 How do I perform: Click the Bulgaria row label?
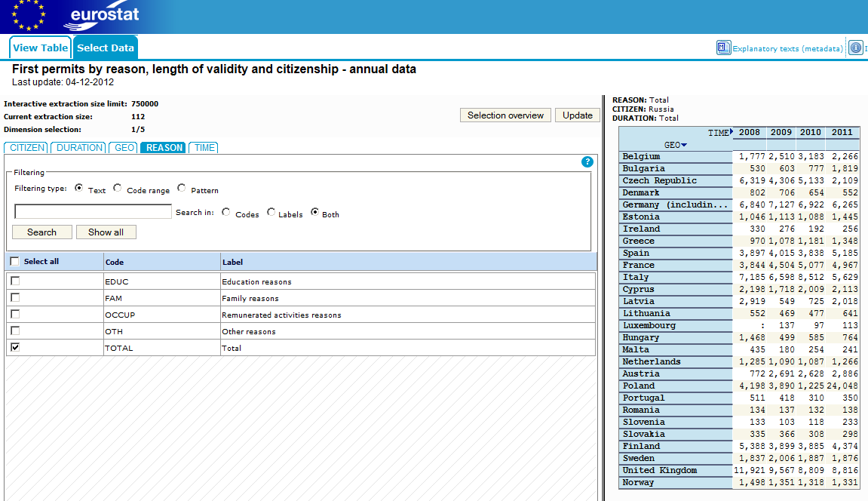click(644, 169)
